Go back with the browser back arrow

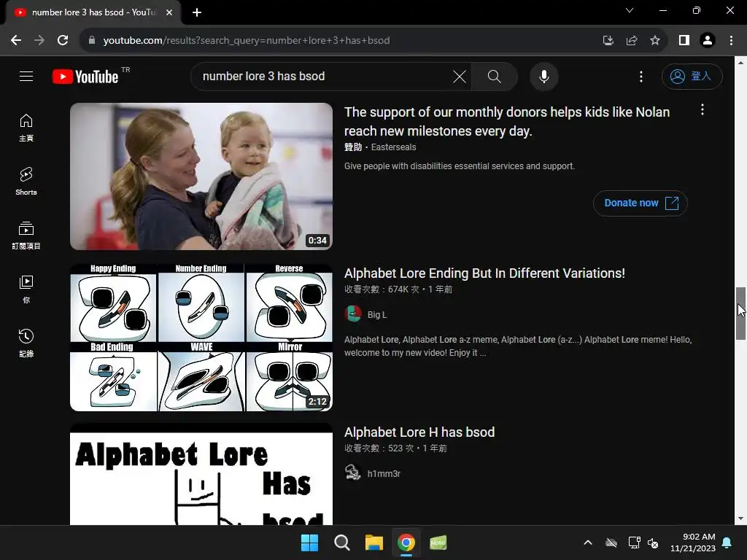pos(16,41)
